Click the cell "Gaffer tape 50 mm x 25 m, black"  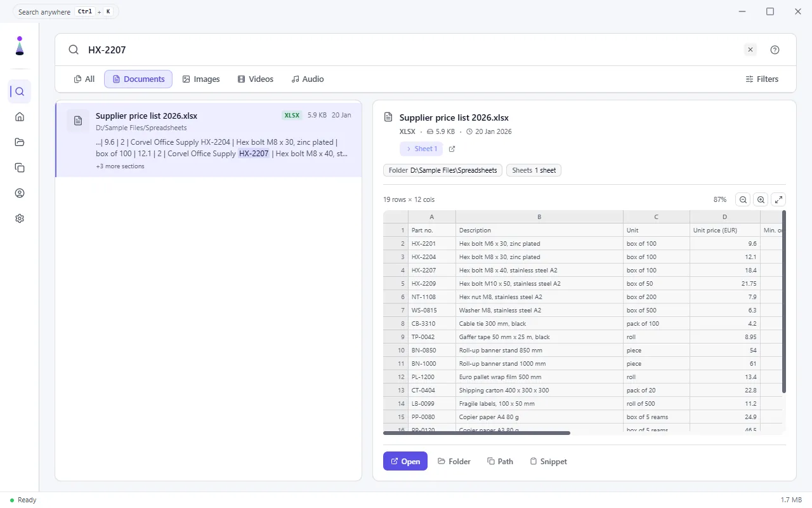click(x=539, y=337)
